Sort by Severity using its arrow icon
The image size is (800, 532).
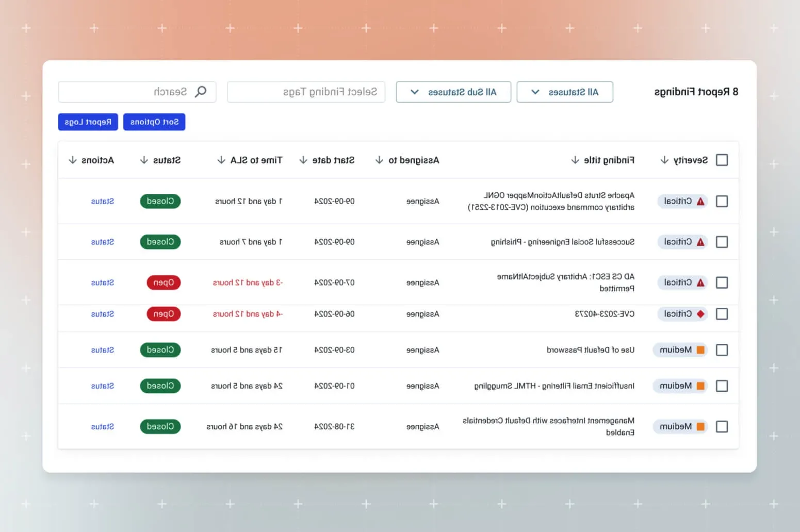click(664, 160)
